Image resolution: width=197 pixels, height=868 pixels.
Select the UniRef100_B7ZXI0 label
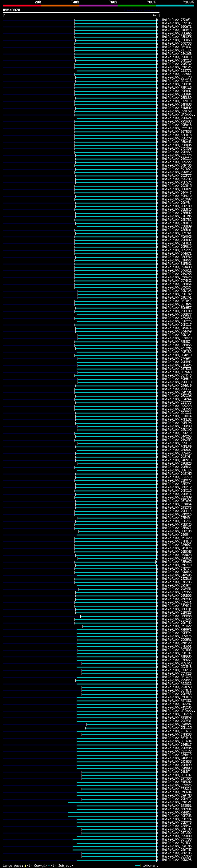click(177, 101)
